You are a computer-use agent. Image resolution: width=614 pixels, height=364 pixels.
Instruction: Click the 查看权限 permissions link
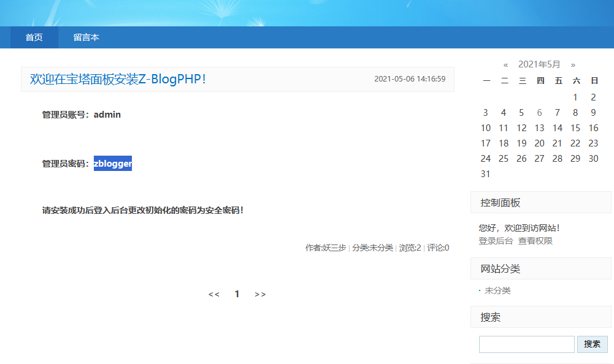(535, 241)
